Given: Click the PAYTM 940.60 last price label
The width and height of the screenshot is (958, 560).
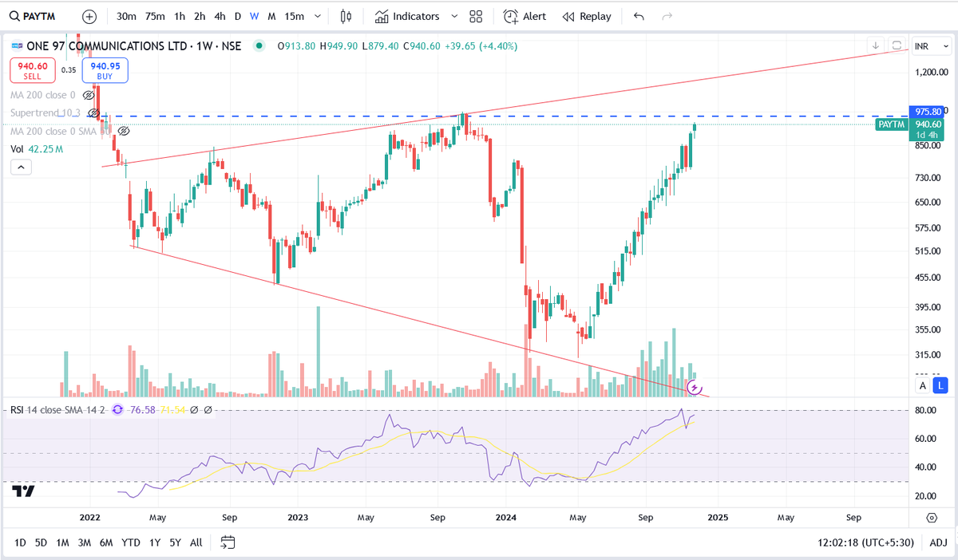Looking at the screenshot, I should (x=911, y=124).
